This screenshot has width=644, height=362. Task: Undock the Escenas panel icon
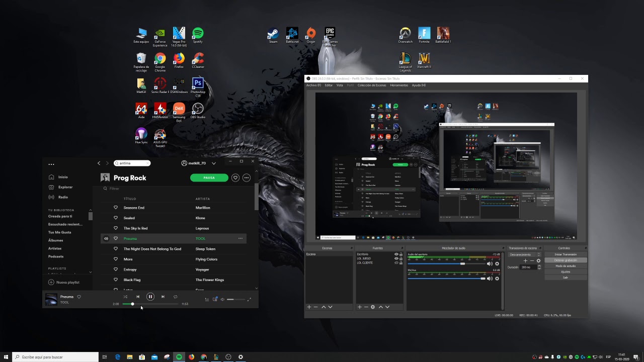pos(351,248)
